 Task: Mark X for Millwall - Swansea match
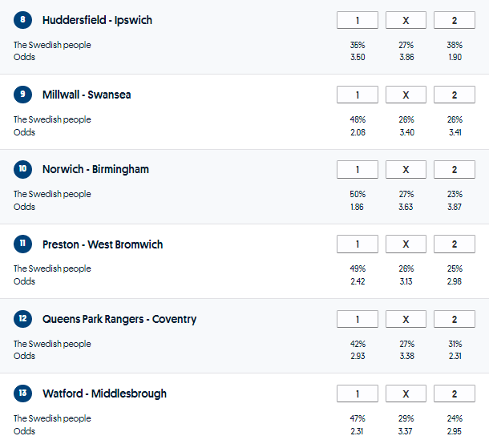pyautogui.click(x=406, y=95)
